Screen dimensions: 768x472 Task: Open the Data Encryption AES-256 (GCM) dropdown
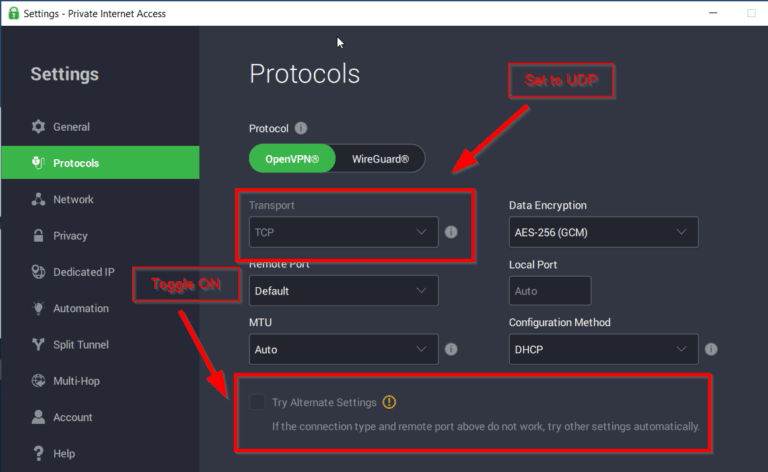click(x=603, y=232)
